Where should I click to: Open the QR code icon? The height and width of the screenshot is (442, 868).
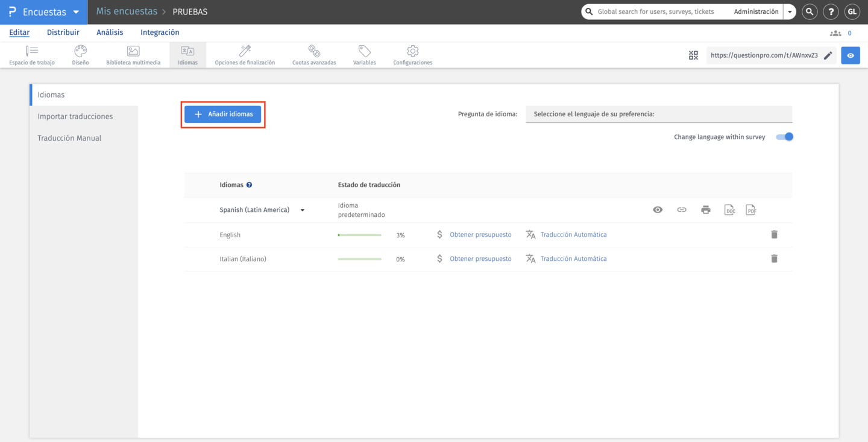point(693,55)
